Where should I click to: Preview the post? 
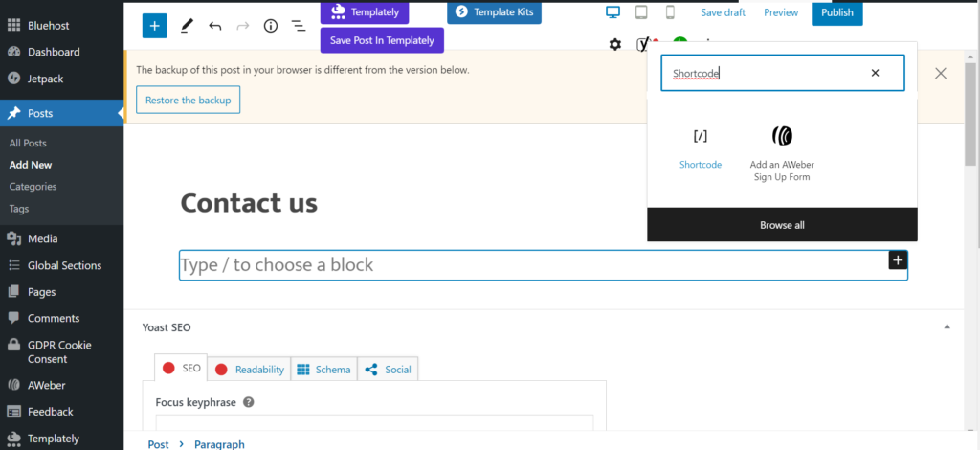pos(781,12)
